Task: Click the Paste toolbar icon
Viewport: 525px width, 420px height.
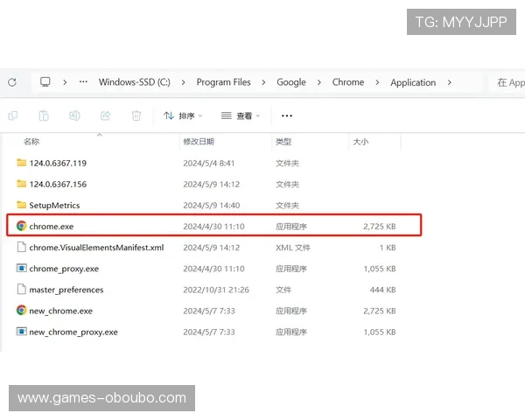Action: (44, 115)
